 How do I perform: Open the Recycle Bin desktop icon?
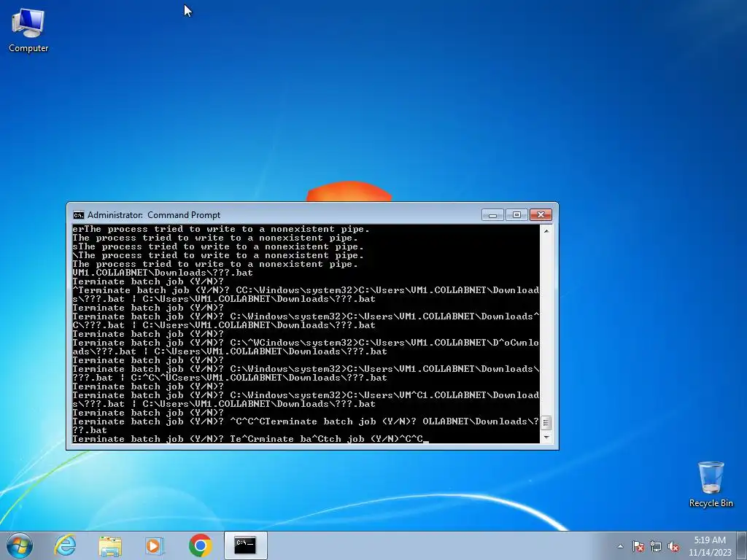pyautogui.click(x=711, y=484)
